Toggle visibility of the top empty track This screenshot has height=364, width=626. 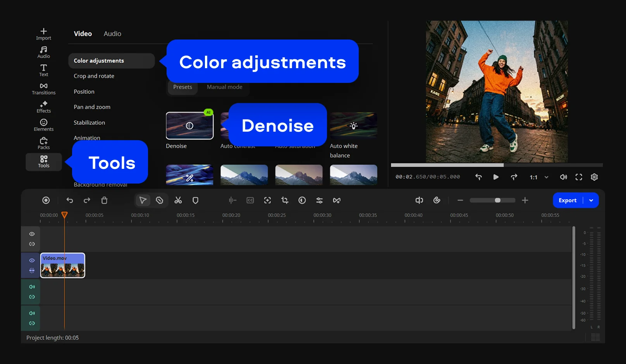[x=32, y=234]
